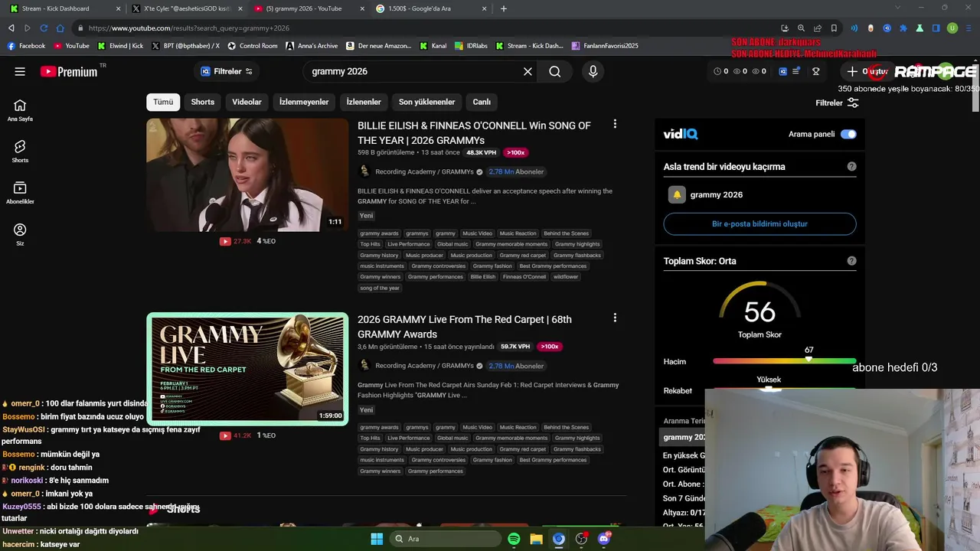Open Filtreler search filters on right

coord(837,103)
